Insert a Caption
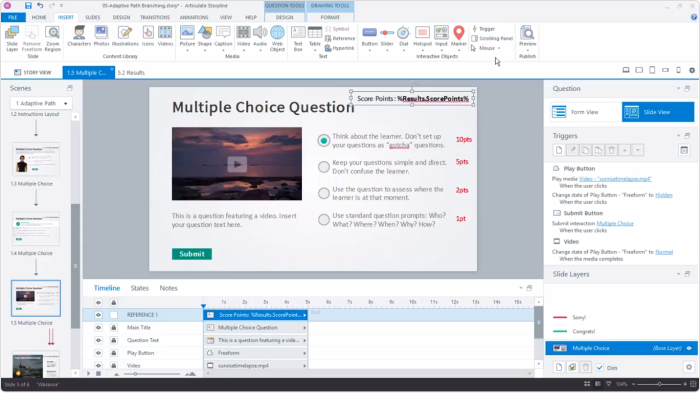 [223, 38]
